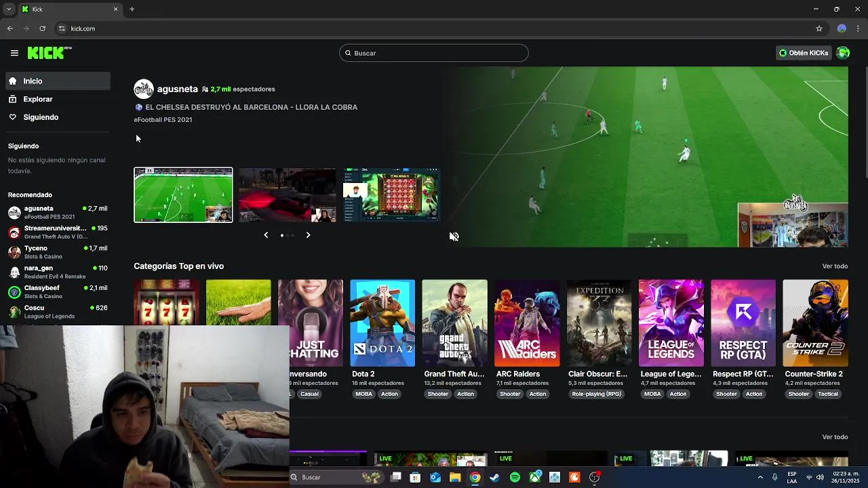Screen dimensions: 868x488
Task: Click the lower Ver todo link
Action: coord(835,437)
